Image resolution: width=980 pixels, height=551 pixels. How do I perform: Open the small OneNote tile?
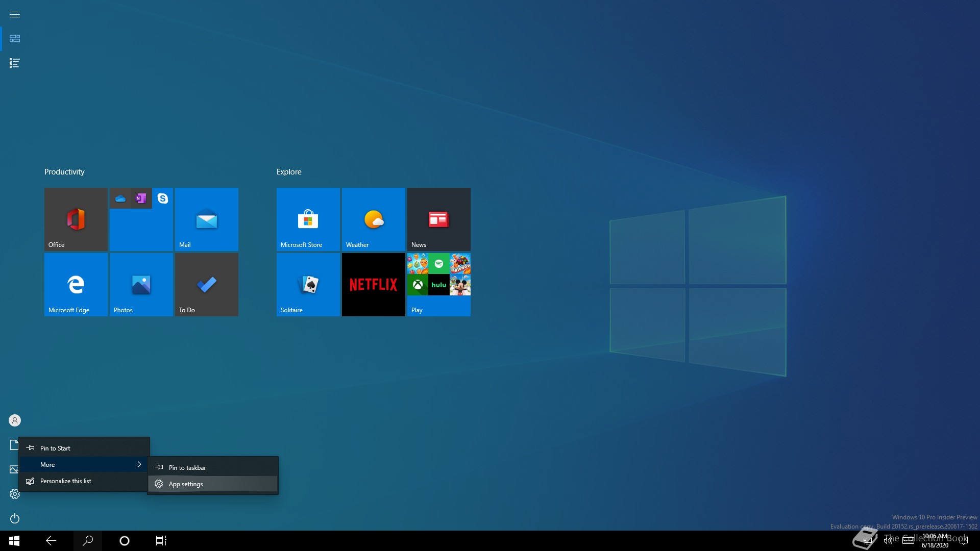pos(141,198)
